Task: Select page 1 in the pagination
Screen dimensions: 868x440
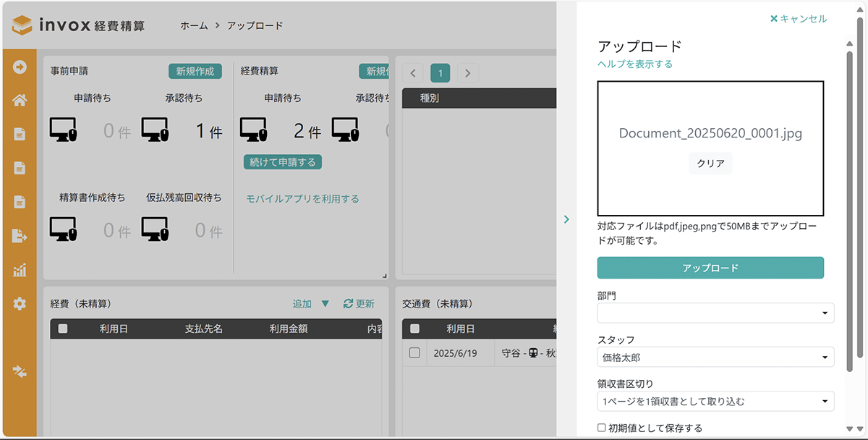Action: click(440, 72)
